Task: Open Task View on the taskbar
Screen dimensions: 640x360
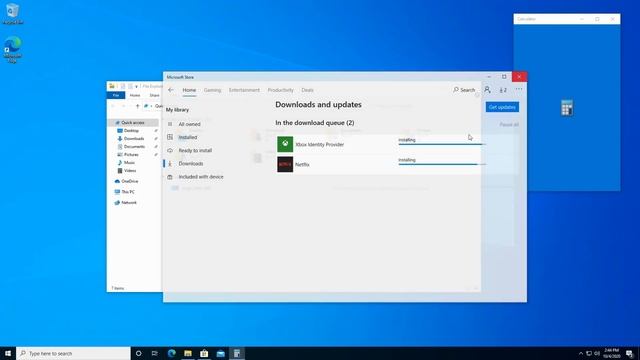Action: coord(155,353)
